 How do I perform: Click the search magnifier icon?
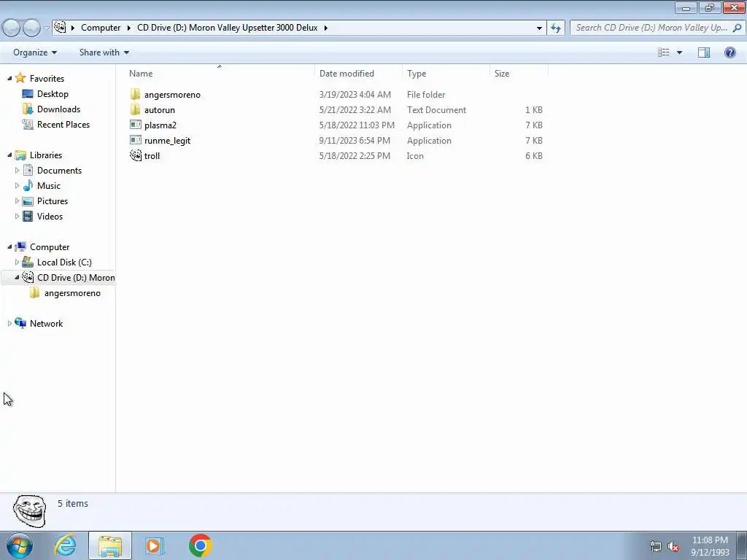[737, 28]
